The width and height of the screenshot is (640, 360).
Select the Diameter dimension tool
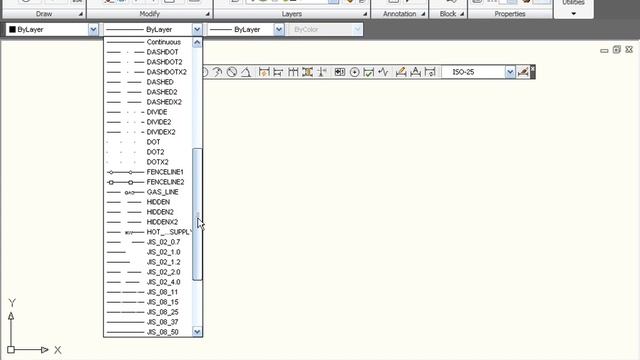point(232,72)
